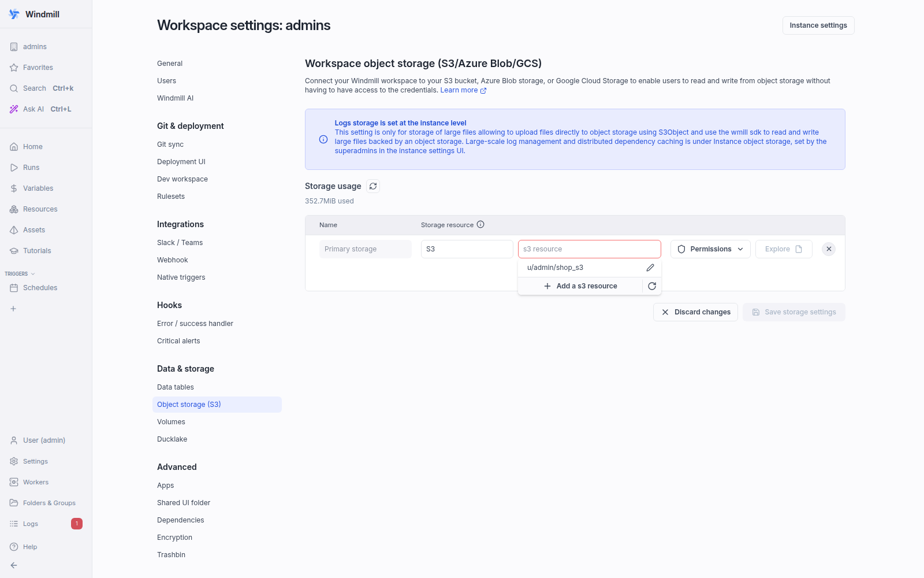
Task: Open Error / success handler settings
Action: point(195,324)
